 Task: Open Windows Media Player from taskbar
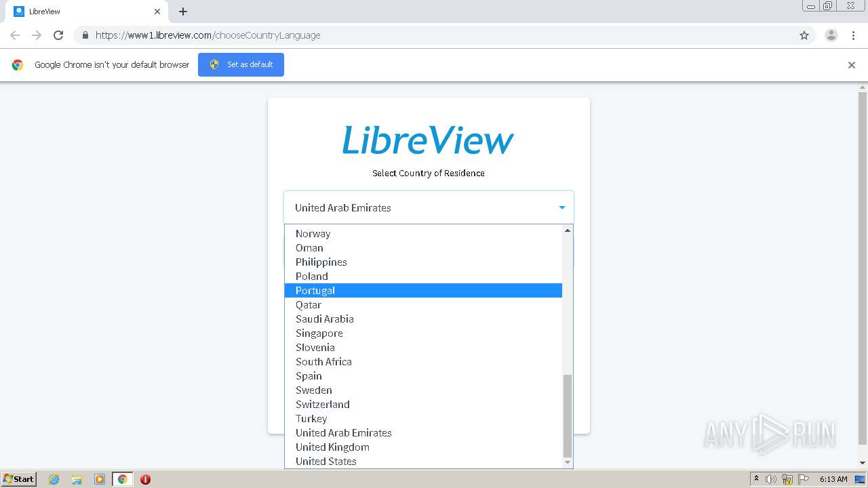[100, 479]
